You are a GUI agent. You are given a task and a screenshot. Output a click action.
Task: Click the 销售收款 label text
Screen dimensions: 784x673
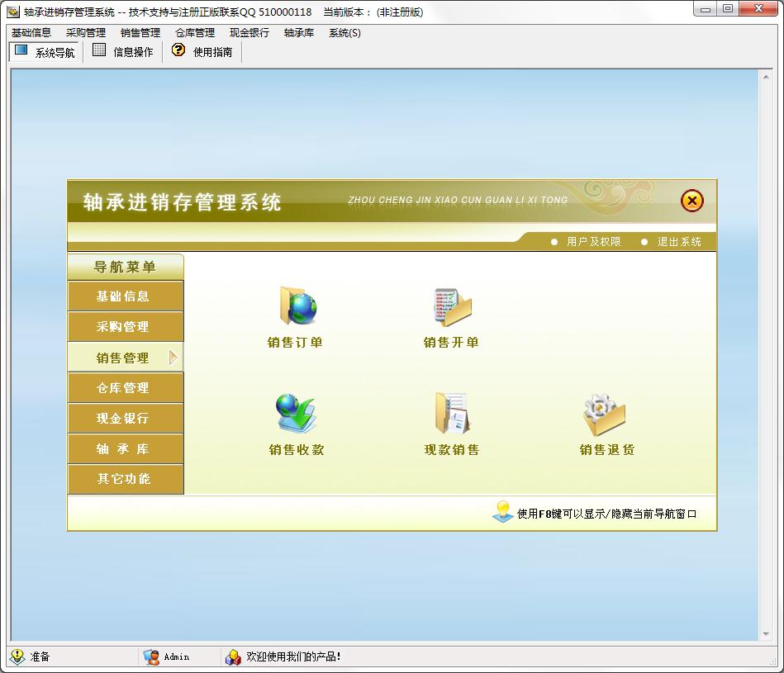(297, 450)
